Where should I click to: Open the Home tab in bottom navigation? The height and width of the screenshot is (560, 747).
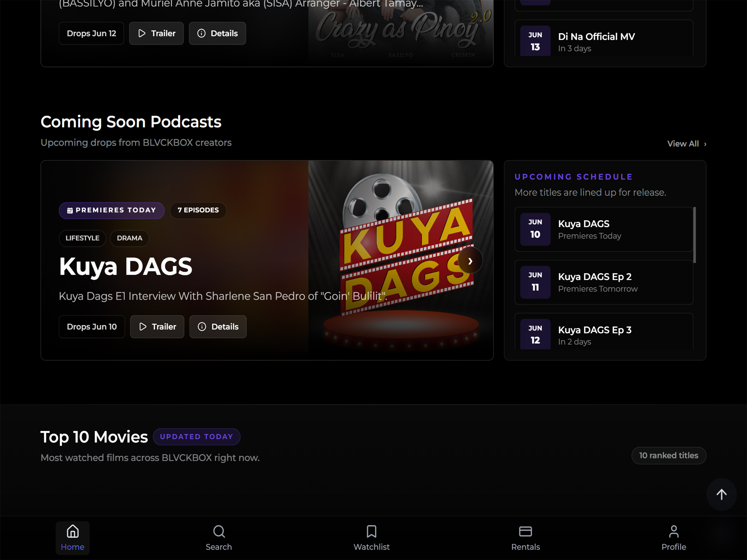click(x=73, y=538)
